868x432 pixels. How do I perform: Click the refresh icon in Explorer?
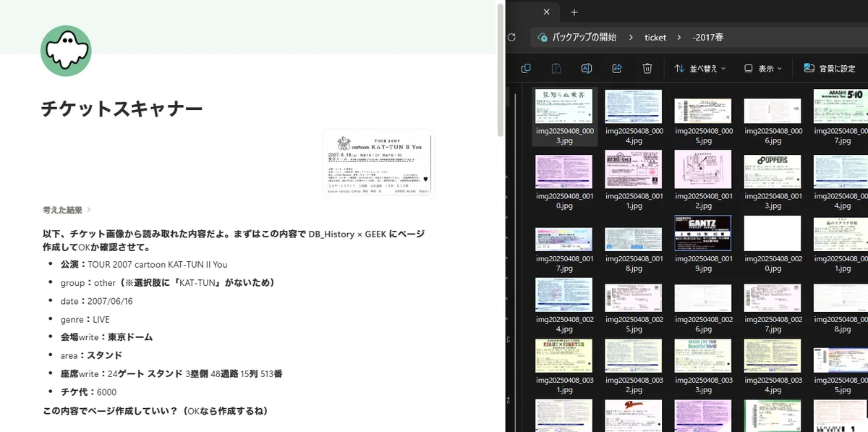click(512, 37)
